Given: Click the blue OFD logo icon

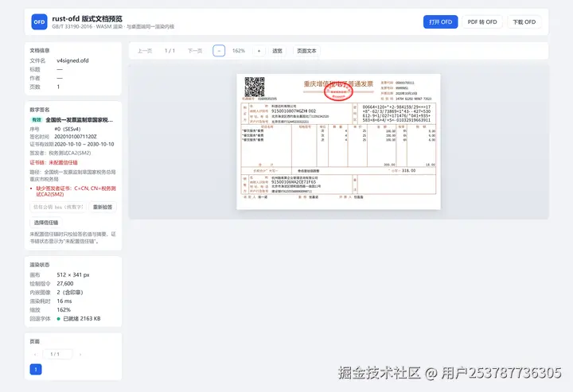Looking at the screenshot, I should point(39,22).
